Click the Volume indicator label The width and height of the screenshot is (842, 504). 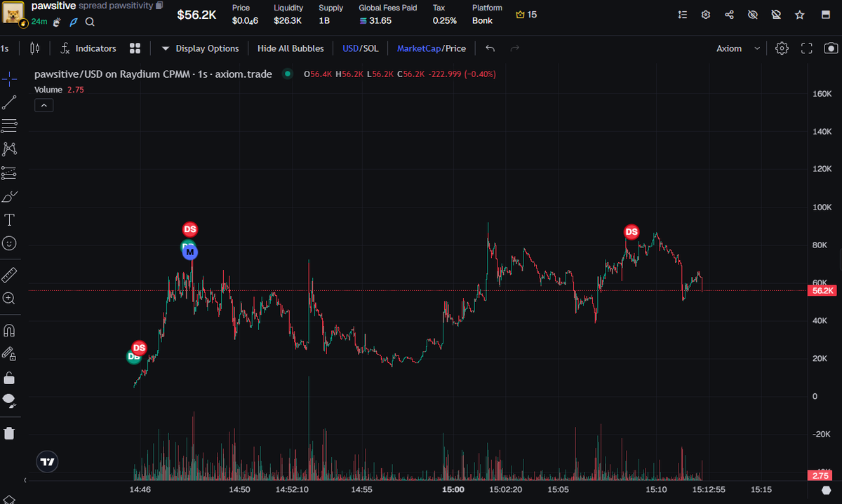tap(48, 90)
